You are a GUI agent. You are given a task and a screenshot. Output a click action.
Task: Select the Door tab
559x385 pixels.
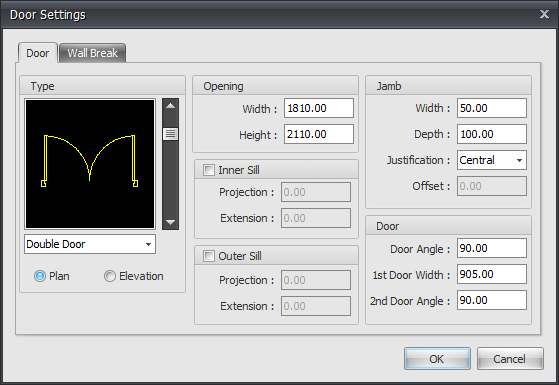tap(37, 53)
